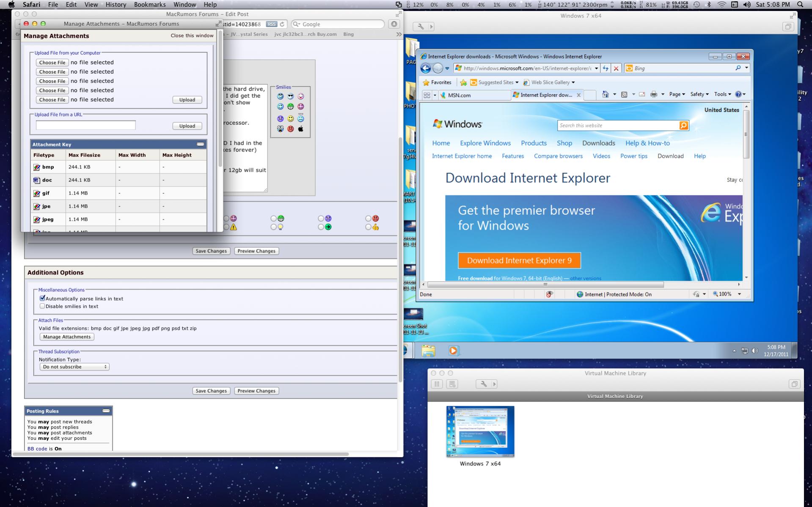This screenshot has height=507, width=812.
Task: Reload the Safari page
Action: click(282, 24)
